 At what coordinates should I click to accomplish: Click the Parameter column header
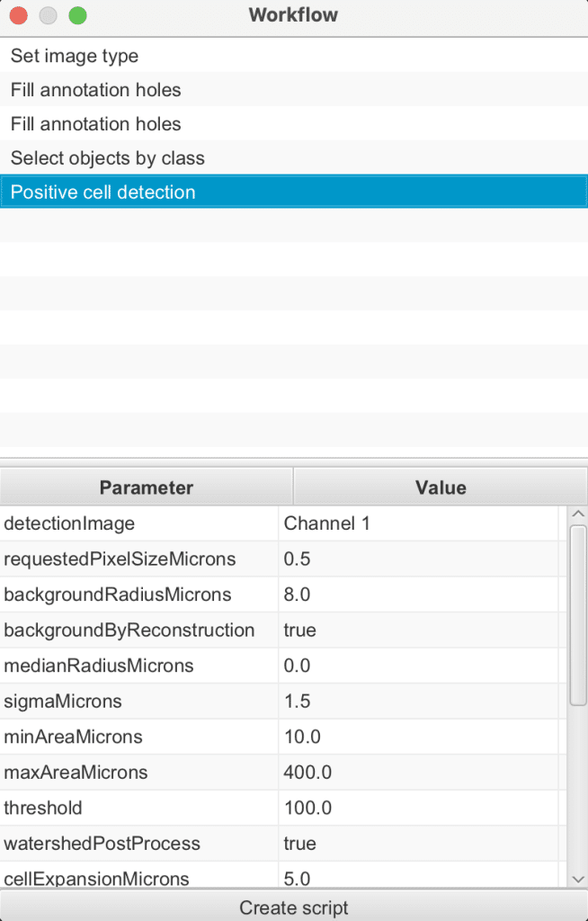[x=147, y=487]
